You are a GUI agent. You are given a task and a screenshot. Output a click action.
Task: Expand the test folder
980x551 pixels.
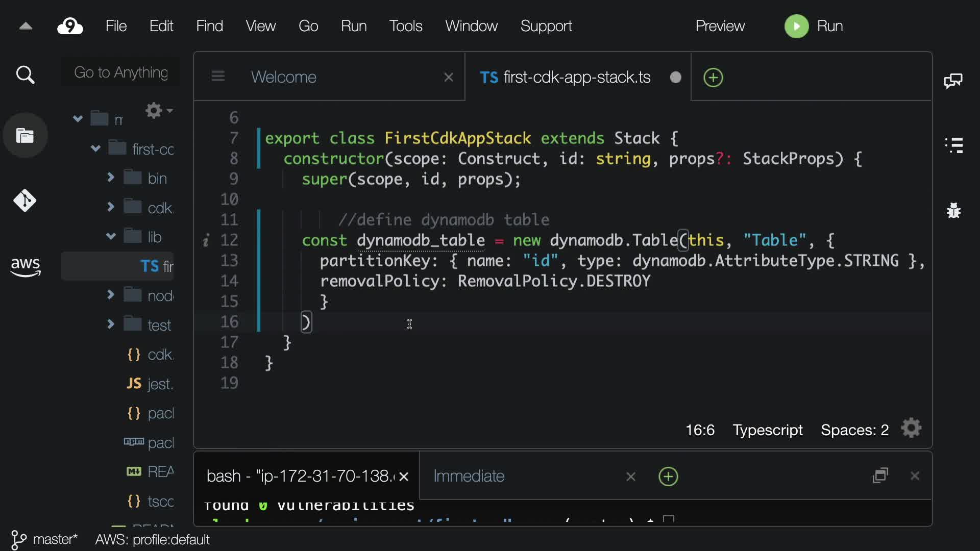[x=111, y=324]
